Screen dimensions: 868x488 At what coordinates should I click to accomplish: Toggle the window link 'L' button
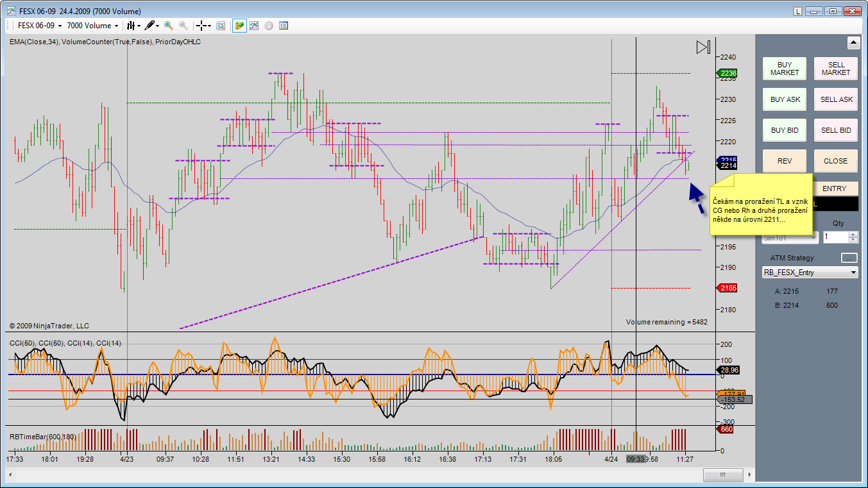[797, 11]
